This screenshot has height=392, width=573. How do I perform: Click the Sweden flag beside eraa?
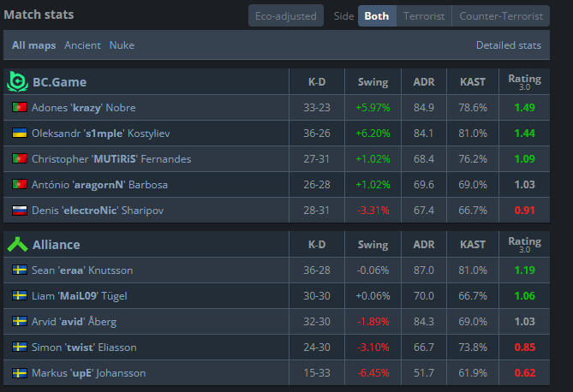point(20,270)
